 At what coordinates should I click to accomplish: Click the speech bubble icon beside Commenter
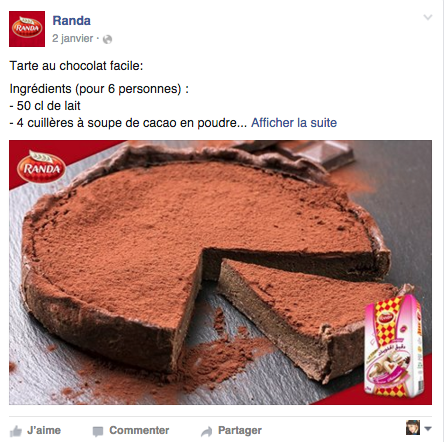click(x=98, y=431)
